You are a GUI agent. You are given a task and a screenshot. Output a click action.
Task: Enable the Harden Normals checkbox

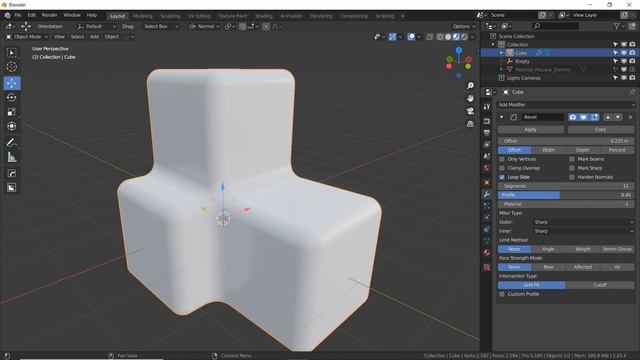pyautogui.click(x=572, y=177)
